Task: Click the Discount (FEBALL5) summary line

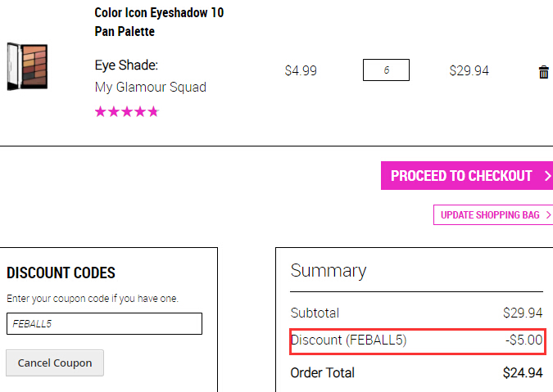Action: click(418, 341)
